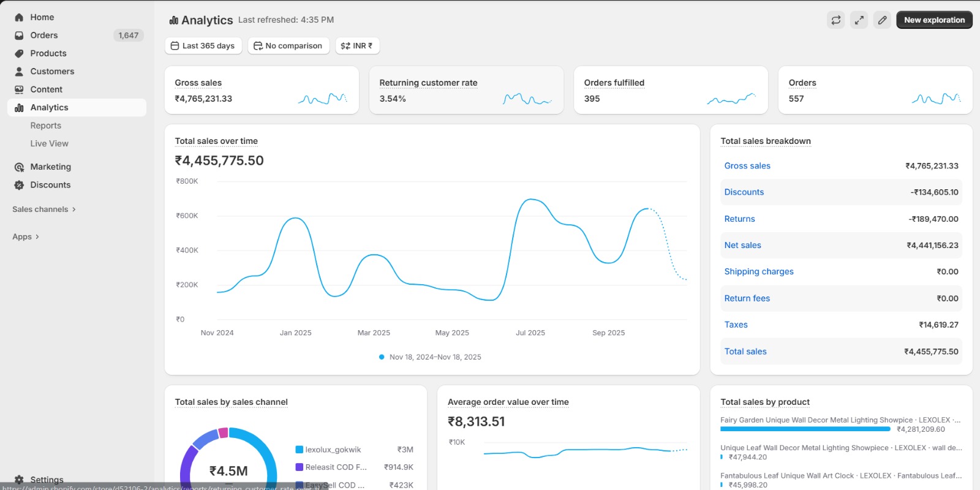Click the Marketing target icon
This screenshot has width=980, height=490.
point(19,167)
